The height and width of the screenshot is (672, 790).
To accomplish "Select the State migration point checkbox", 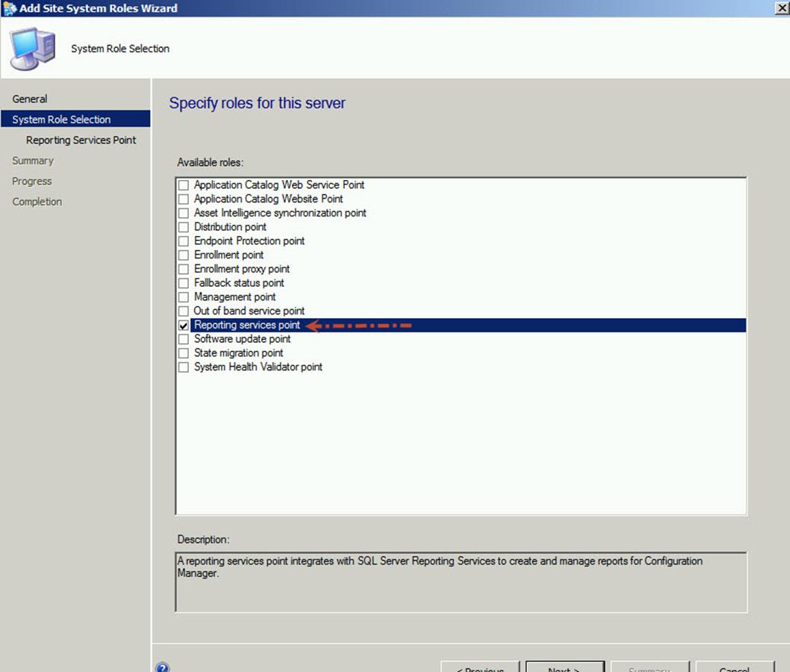I will pyautogui.click(x=184, y=353).
